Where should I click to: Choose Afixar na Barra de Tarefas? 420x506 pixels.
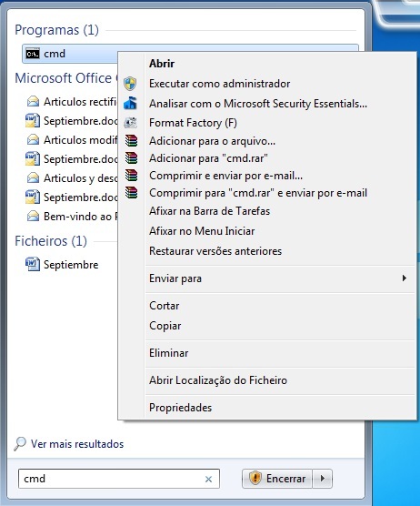(209, 211)
